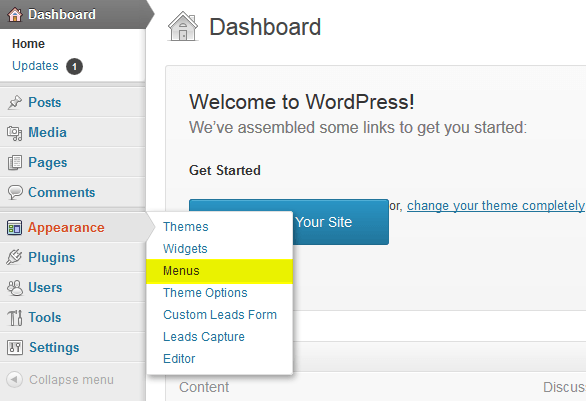Click the Users icon in sidebar
Screen dimensions: 586x401
coord(15,288)
